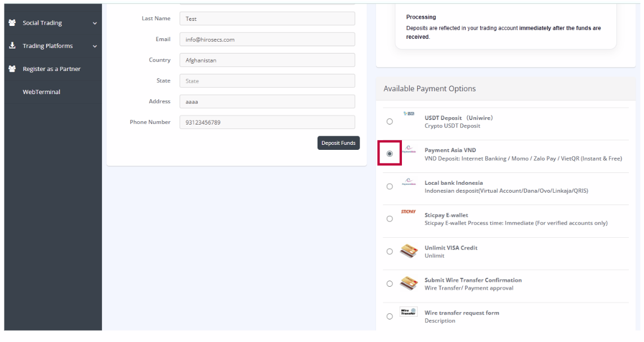
Task: Click the Register as a Partner icon
Action: (12, 69)
